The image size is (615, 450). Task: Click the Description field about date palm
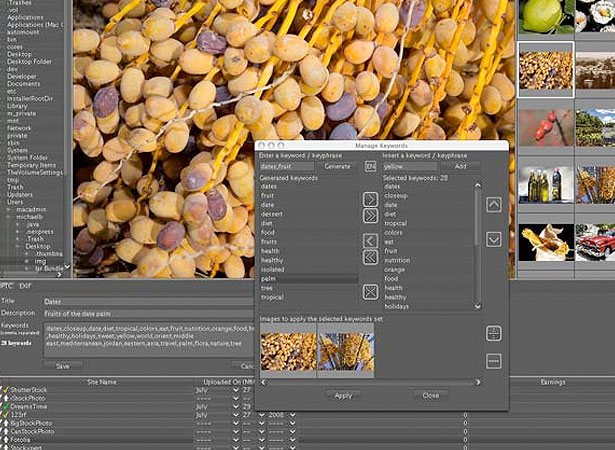point(149,313)
